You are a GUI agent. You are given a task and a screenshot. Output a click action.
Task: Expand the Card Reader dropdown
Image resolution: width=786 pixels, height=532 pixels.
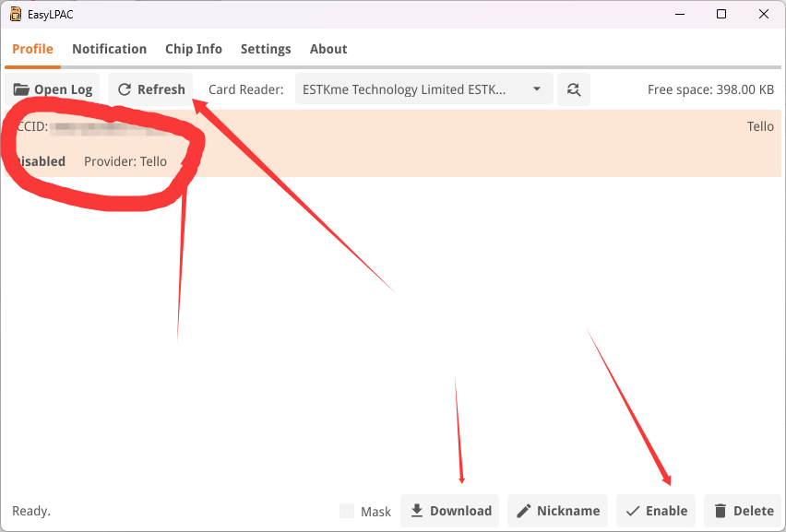tap(424, 89)
